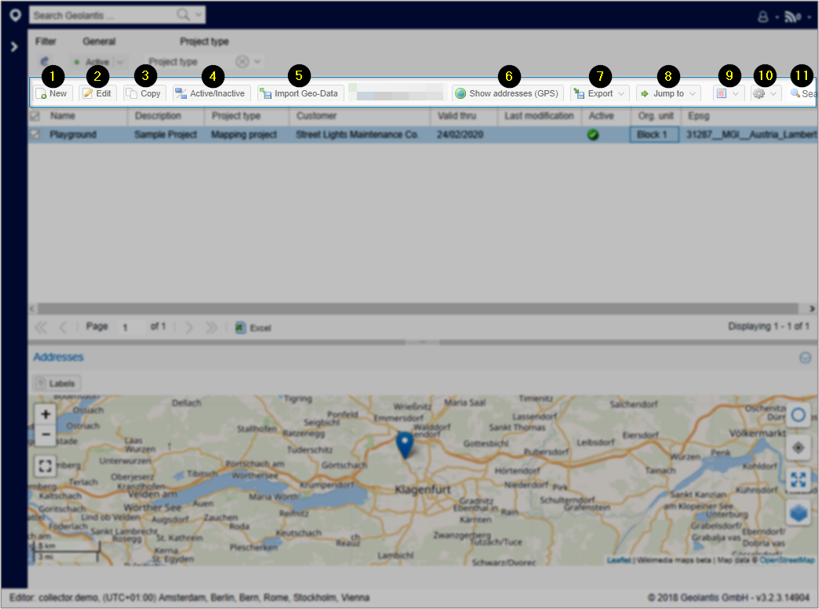Click the Excel export button
819x609 pixels.
[253, 327]
